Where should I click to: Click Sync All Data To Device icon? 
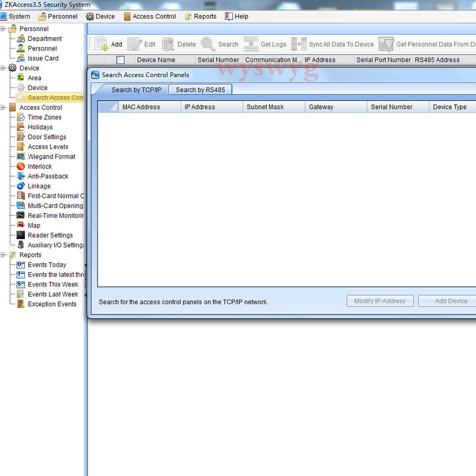click(299, 44)
